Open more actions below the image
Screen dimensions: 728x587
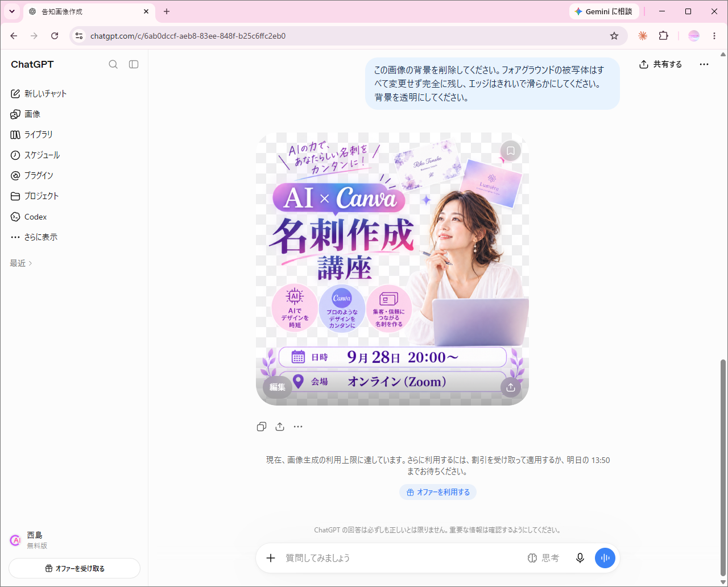point(298,427)
